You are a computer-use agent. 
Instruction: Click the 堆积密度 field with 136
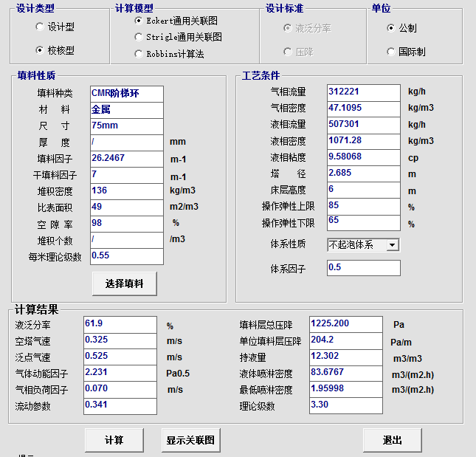coord(127,191)
